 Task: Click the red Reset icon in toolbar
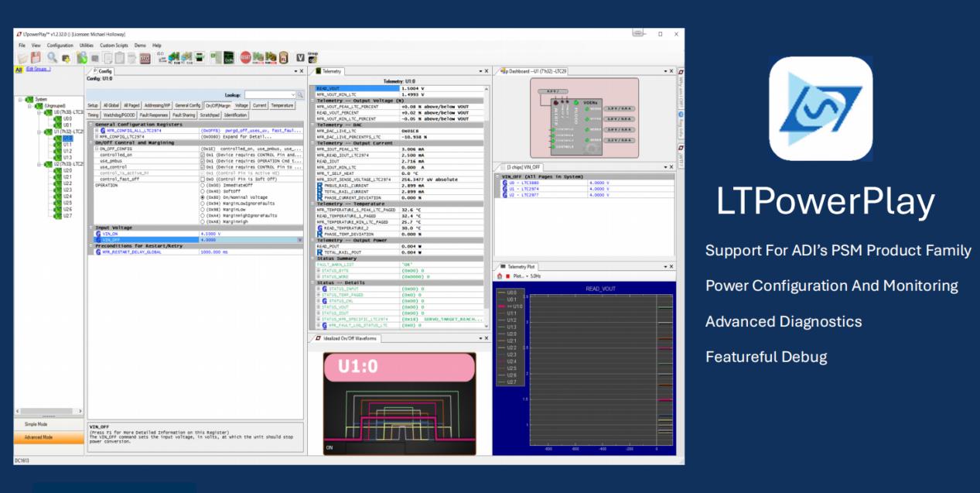(x=245, y=57)
